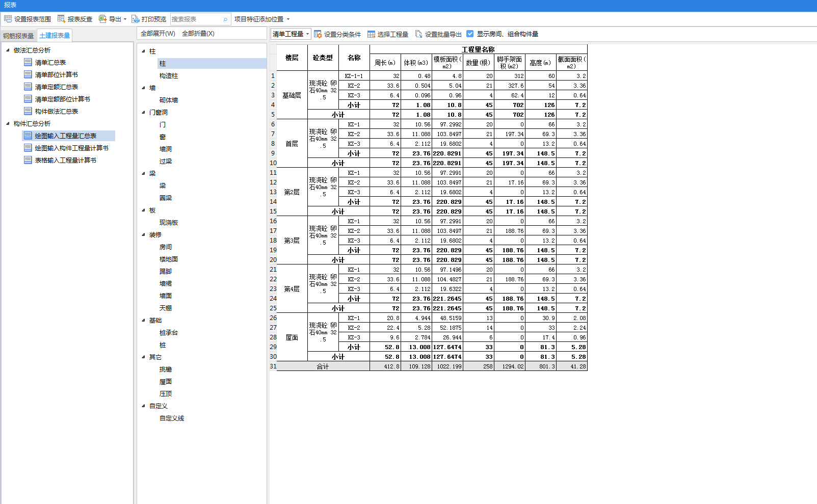Image resolution: width=817 pixels, height=504 pixels.
Task: Collapse the 柱 category expander
Action: coord(143,51)
